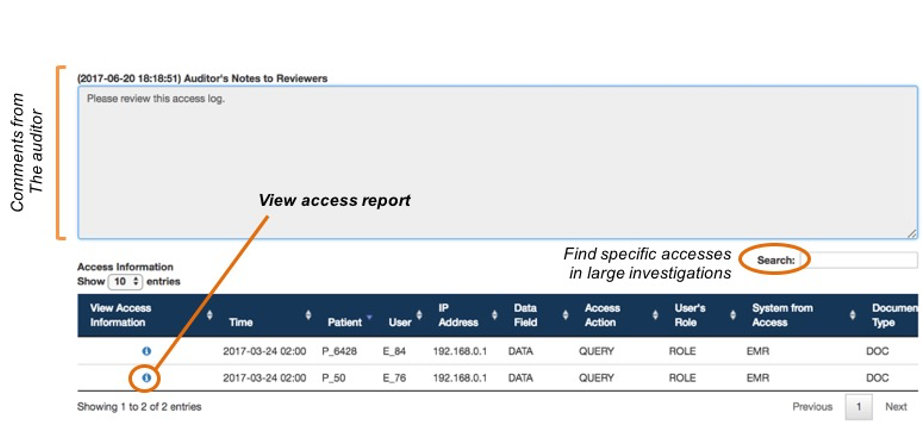
Task: Sort table by Data Field column
Action: coord(537,315)
